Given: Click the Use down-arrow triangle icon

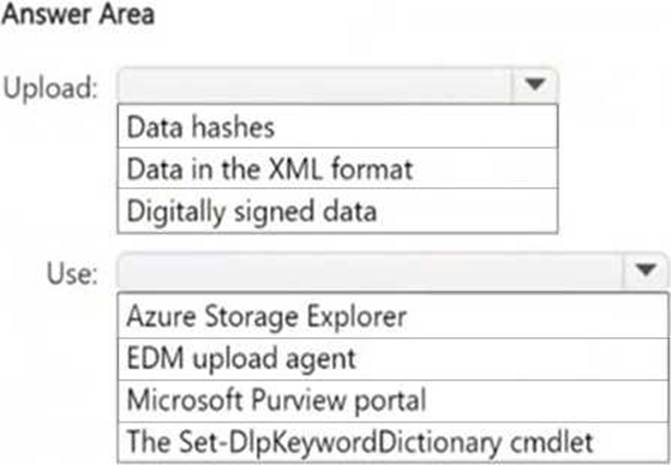Looking at the screenshot, I should coord(645,269).
